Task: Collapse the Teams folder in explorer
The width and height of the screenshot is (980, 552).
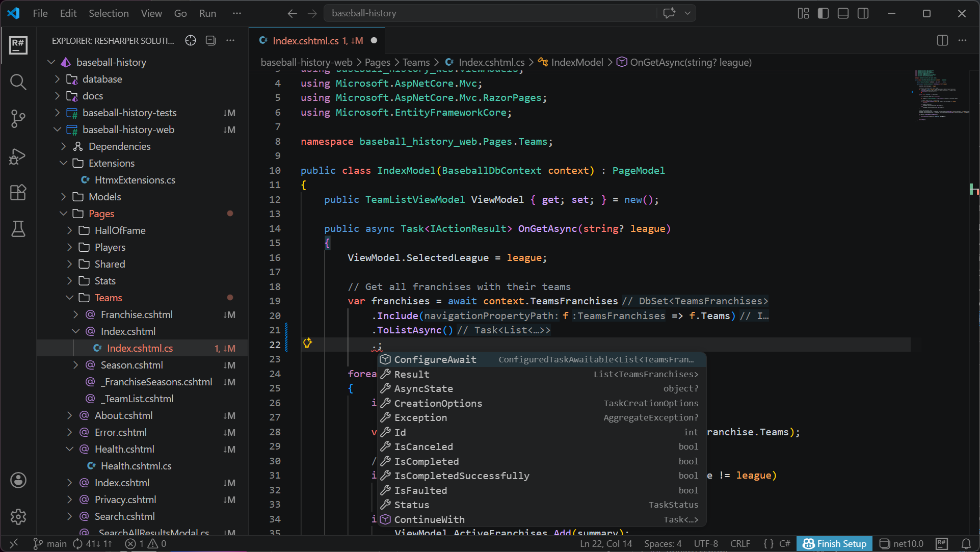Action: tap(108, 298)
